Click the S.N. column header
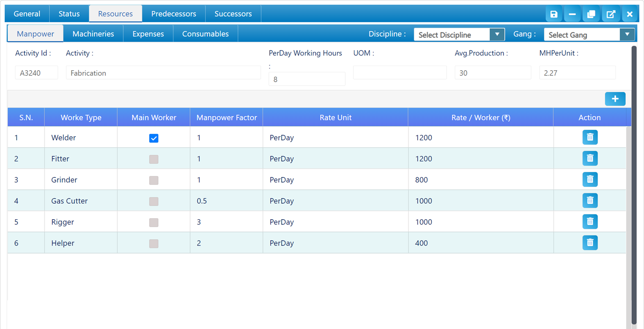 coord(26,117)
